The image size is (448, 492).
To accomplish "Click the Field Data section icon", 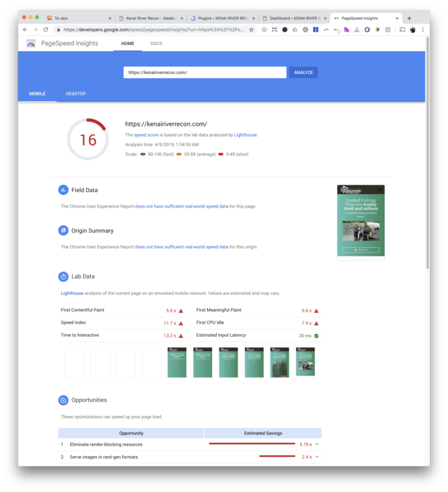I will coord(64,190).
